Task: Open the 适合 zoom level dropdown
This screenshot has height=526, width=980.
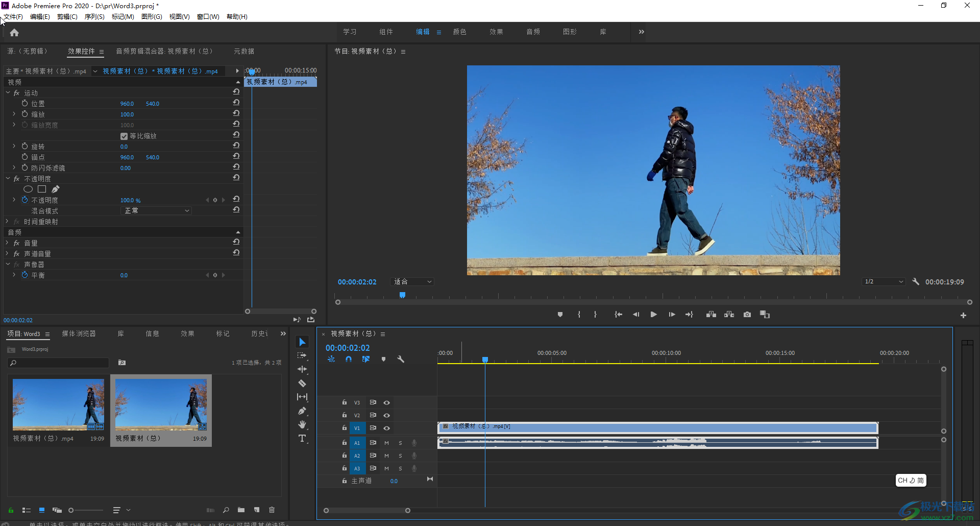Action: (x=412, y=282)
